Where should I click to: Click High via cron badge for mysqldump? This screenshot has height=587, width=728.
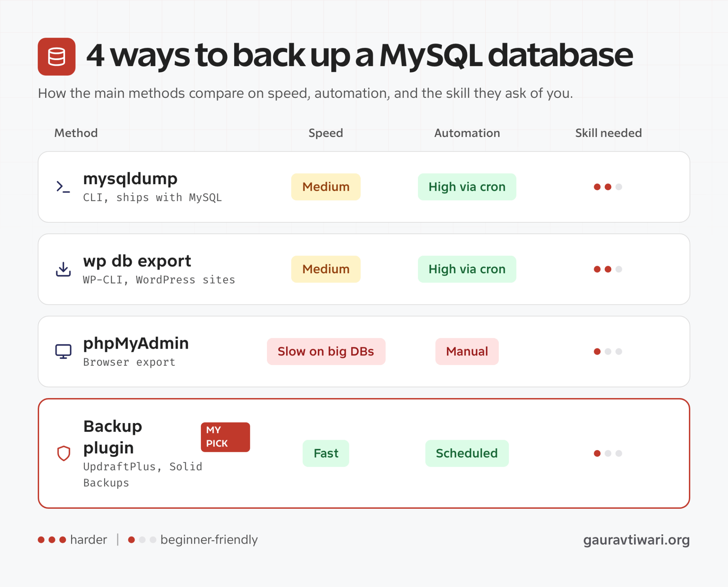[467, 187]
